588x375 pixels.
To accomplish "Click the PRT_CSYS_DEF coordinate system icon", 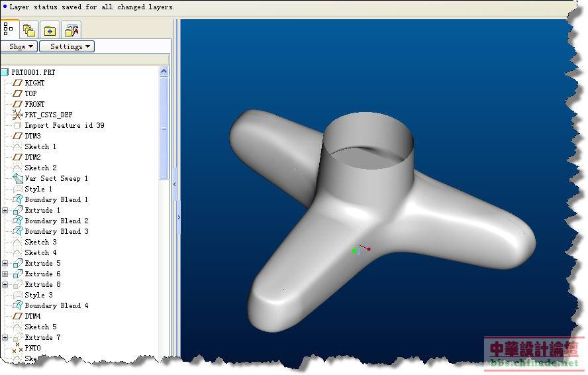I will click(18, 115).
